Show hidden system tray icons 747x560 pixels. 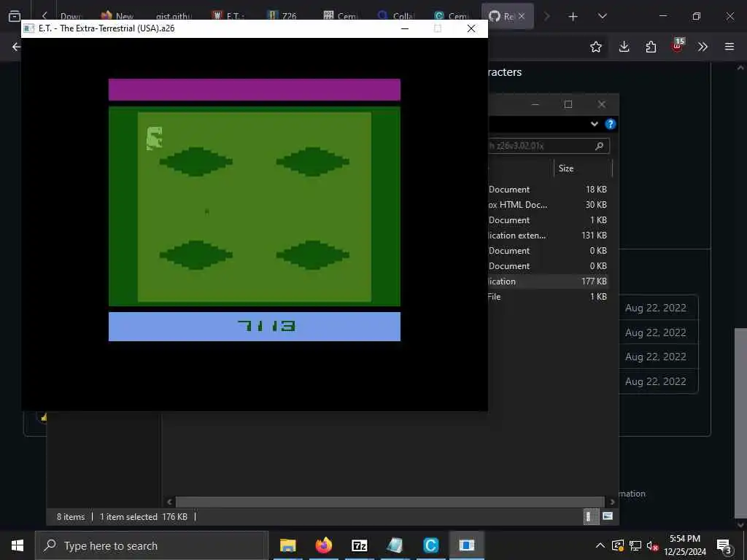[x=600, y=545]
